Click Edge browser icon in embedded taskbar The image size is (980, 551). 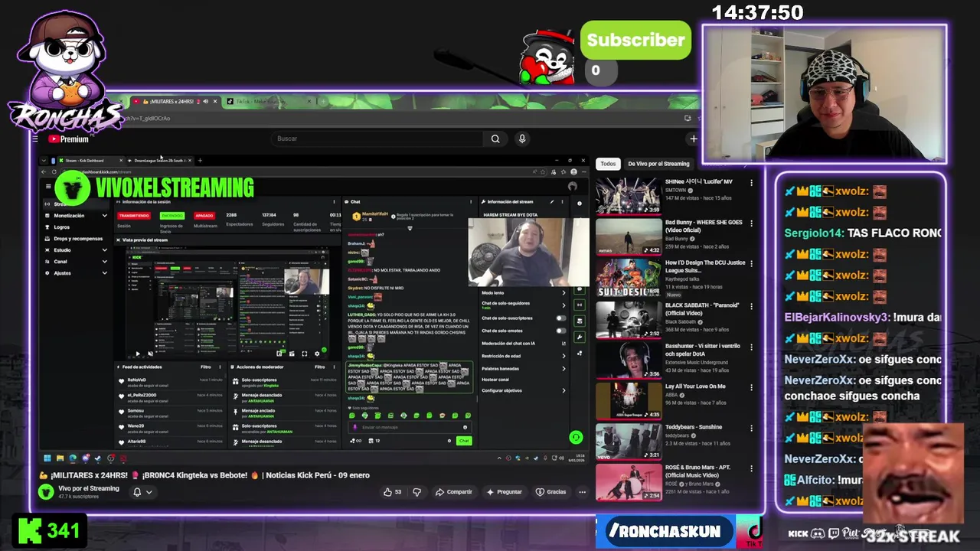click(73, 458)
